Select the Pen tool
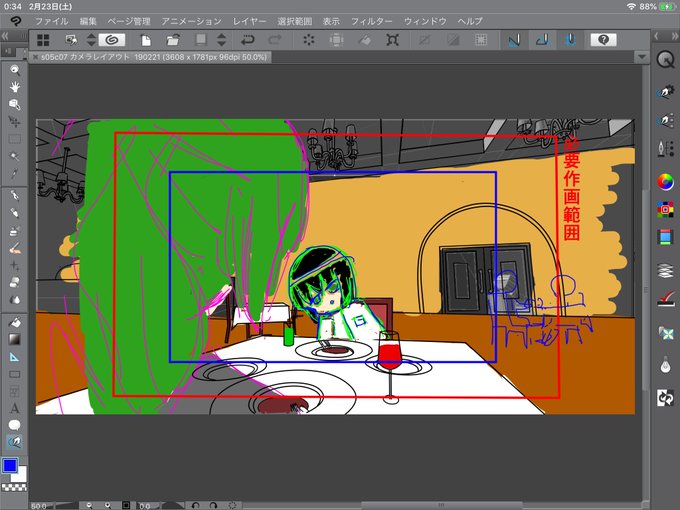This screenshot has height=510, width=680. [x=14, y=196]
